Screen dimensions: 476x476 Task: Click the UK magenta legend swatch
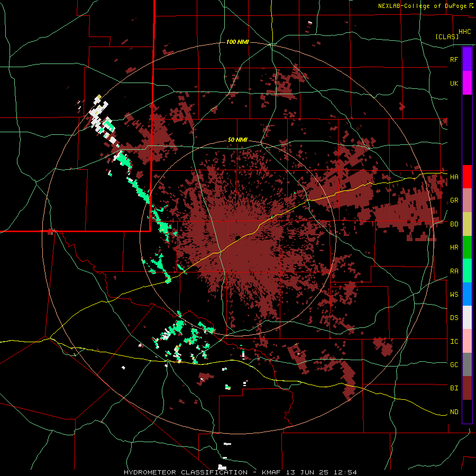tap(467, 83)
